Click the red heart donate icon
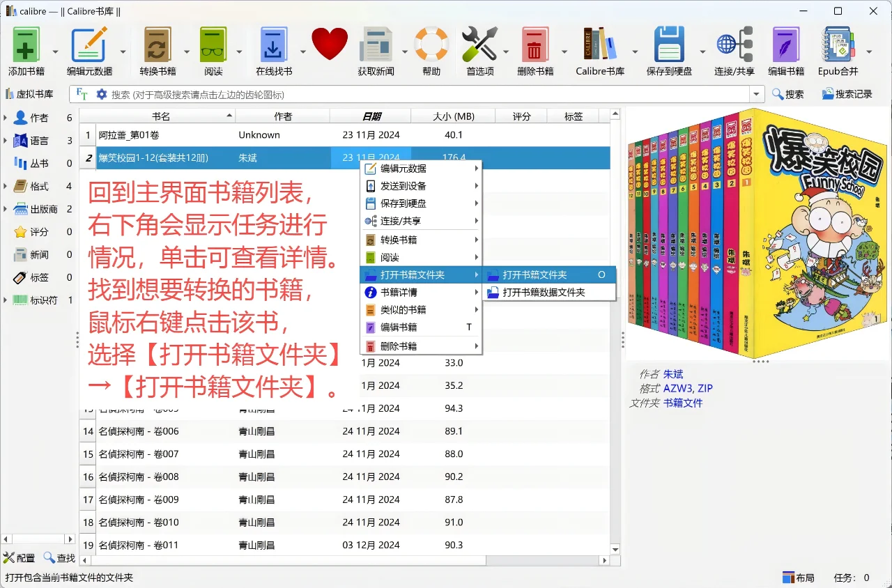 coord(330,45)
